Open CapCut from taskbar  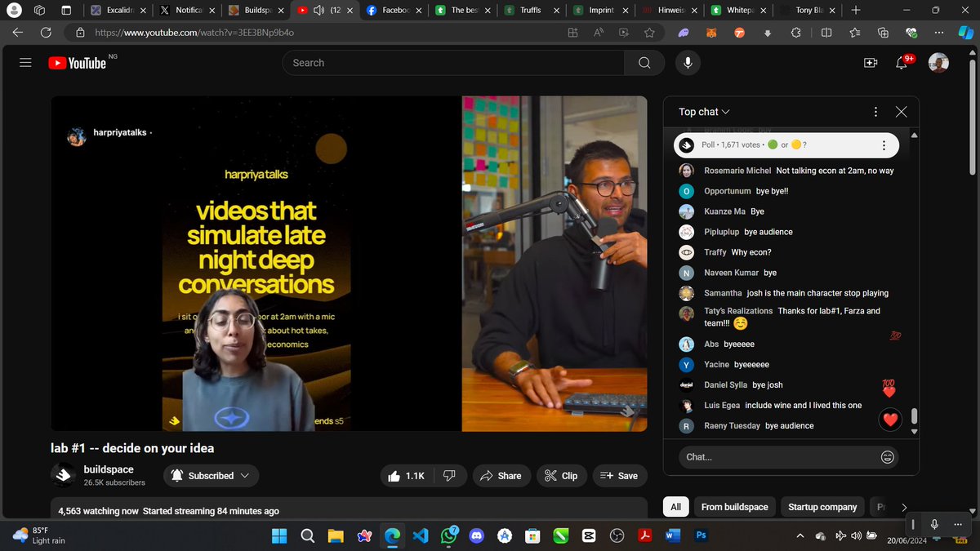pos(589,536)
